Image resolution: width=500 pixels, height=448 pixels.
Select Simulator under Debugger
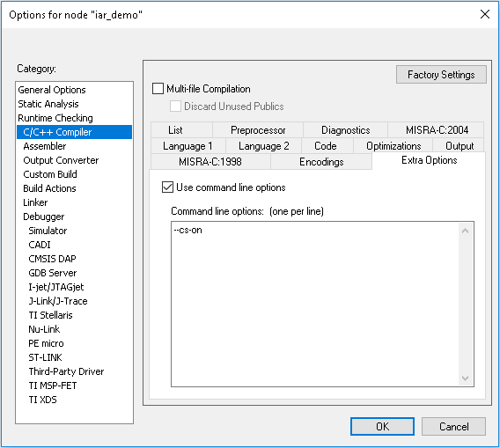(x=74, y=231)
